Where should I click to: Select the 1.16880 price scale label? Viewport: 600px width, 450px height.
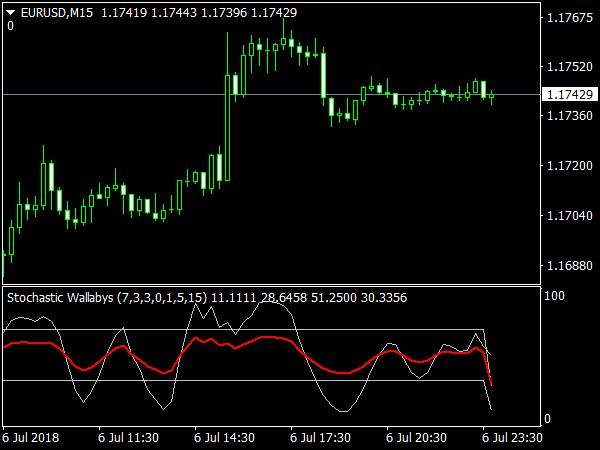click(570, 265)
